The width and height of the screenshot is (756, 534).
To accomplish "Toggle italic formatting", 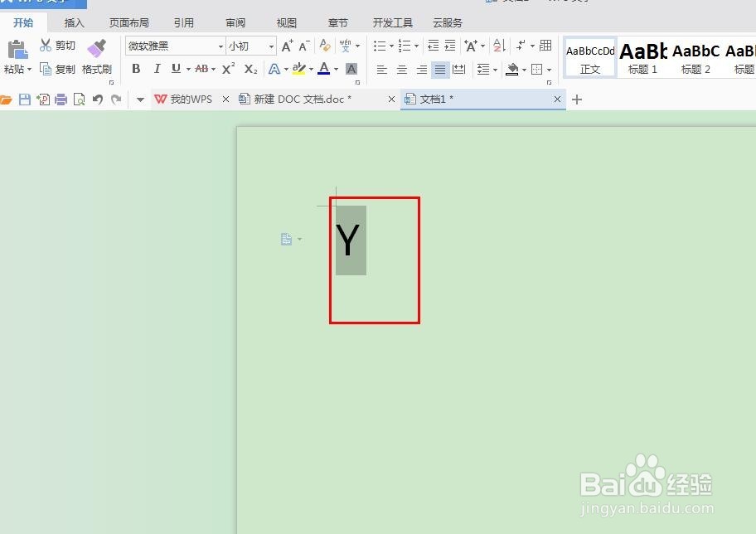I will pyautogui.click(x=157, y=69).
